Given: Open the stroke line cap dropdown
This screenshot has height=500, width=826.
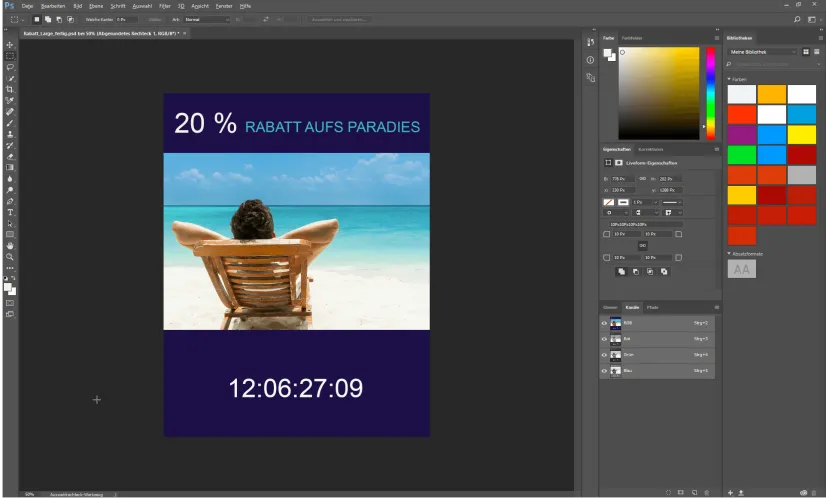Looking at the screenshot, I should tap(644, 213).
